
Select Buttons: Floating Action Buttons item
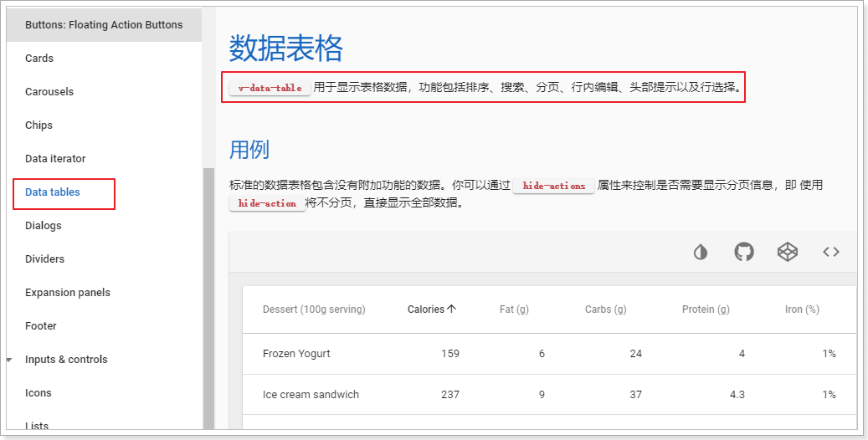coord(104,25)
